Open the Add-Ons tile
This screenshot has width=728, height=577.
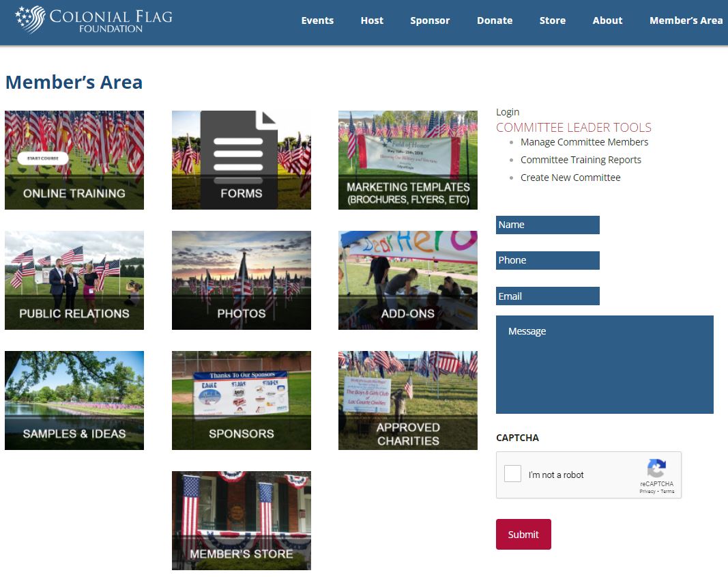click(x=408, y=280)
